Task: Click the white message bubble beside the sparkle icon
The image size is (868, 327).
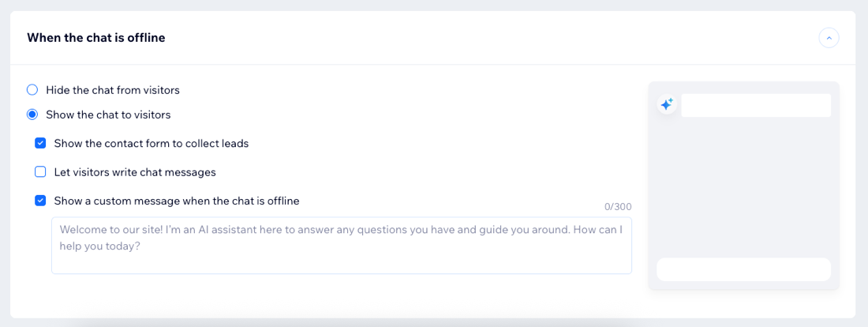Action: click(x=755, y=106)
